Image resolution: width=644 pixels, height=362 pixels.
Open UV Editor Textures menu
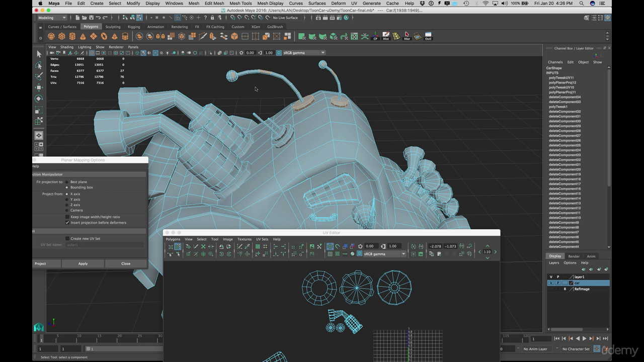(244, 239)
